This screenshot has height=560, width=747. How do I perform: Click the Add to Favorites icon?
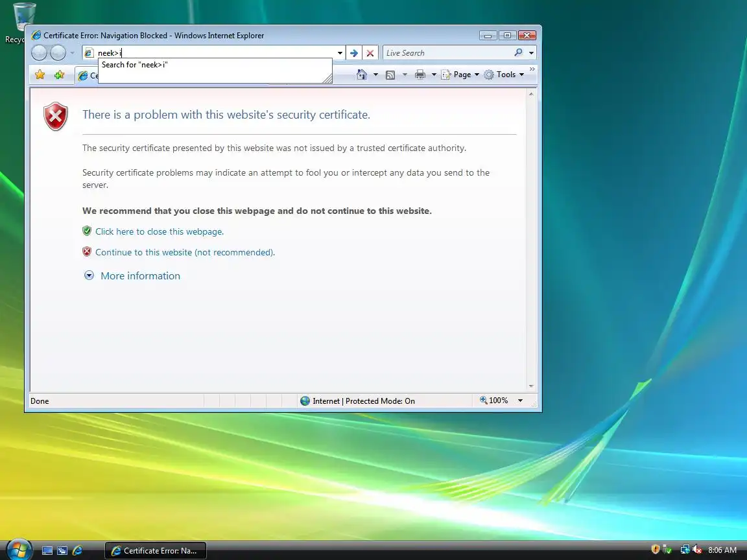click(59, 75)
